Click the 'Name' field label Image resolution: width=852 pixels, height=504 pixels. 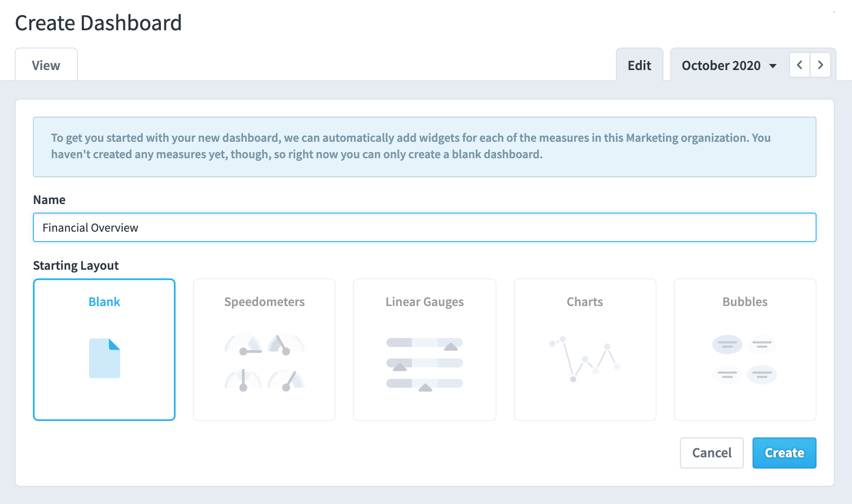coord(49,200)
